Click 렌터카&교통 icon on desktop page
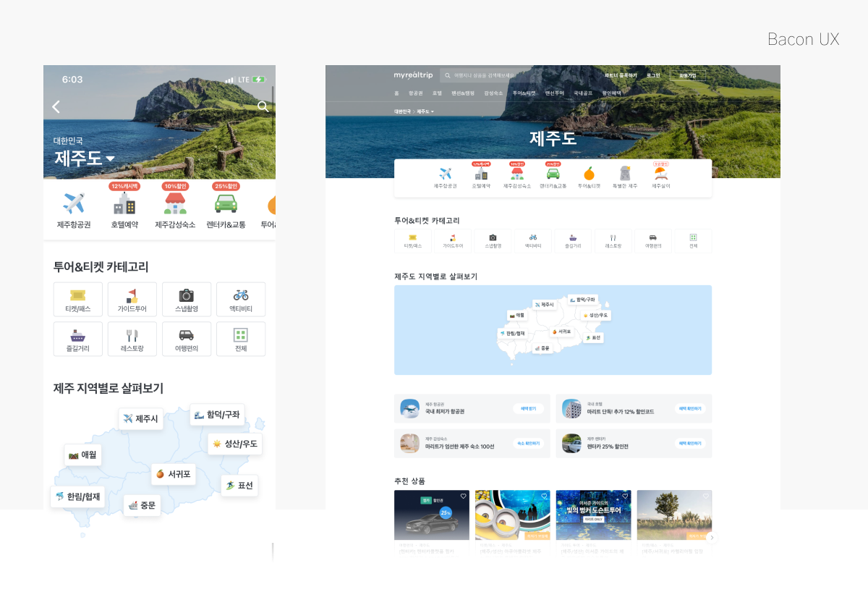The width and height of the screenshot is (868, 608). (x=553, y=174)
